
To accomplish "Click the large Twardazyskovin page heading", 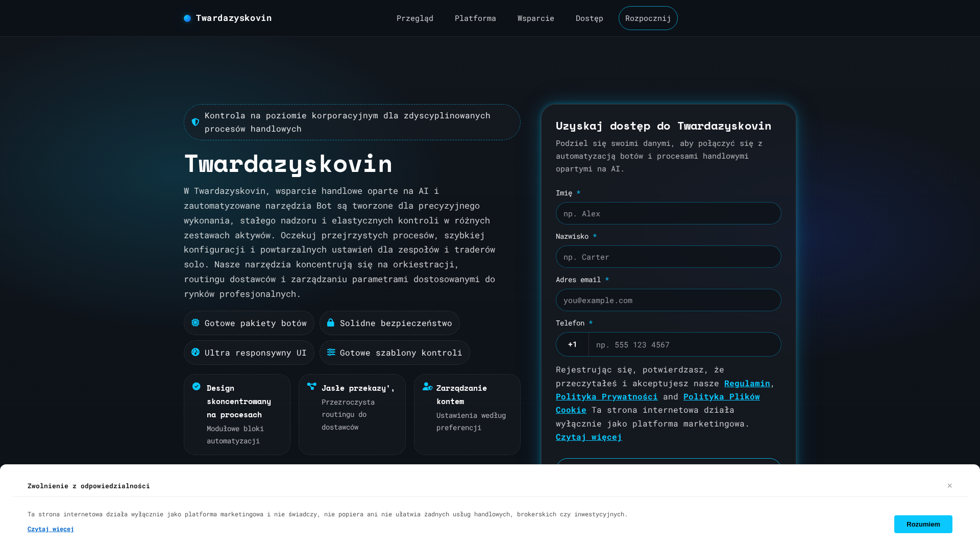I will pyautogui.click(x=288, y=164).
